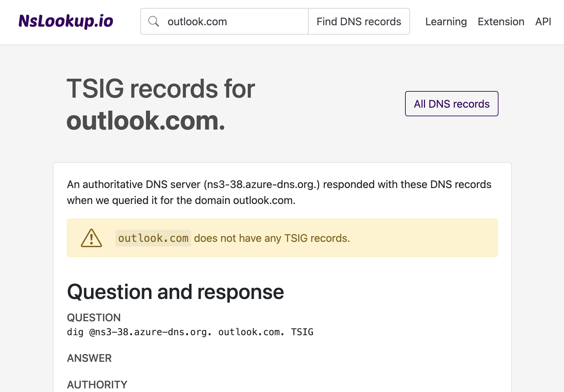Image resolution: width=564 pixels, height=392 pixels.
Task: Click the dig command under QUESTION
Action: [x=190, y=332]
